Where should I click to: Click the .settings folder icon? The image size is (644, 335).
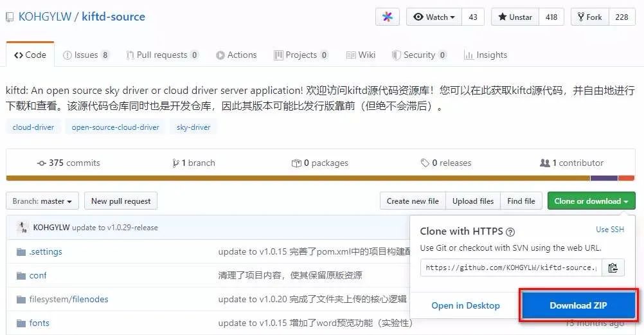[x=21, y=251]
